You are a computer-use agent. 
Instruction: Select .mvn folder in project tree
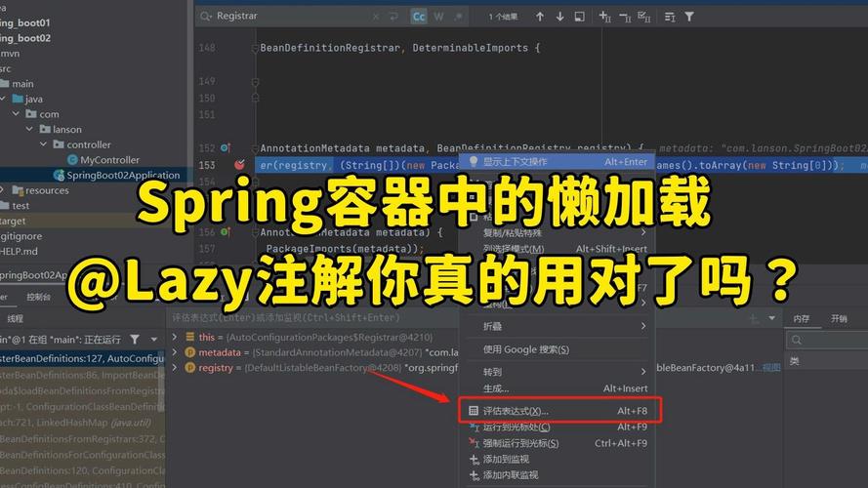point(10,53)
